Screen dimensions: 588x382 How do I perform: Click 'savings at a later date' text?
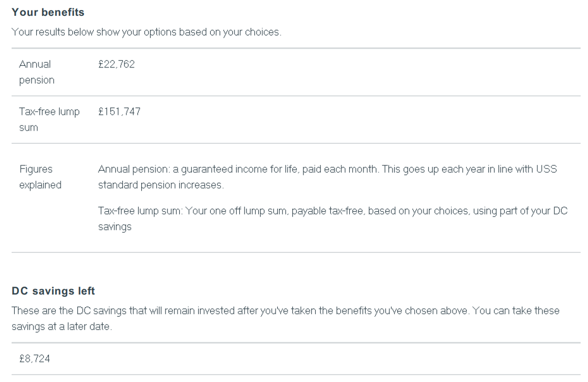[62, 327]
